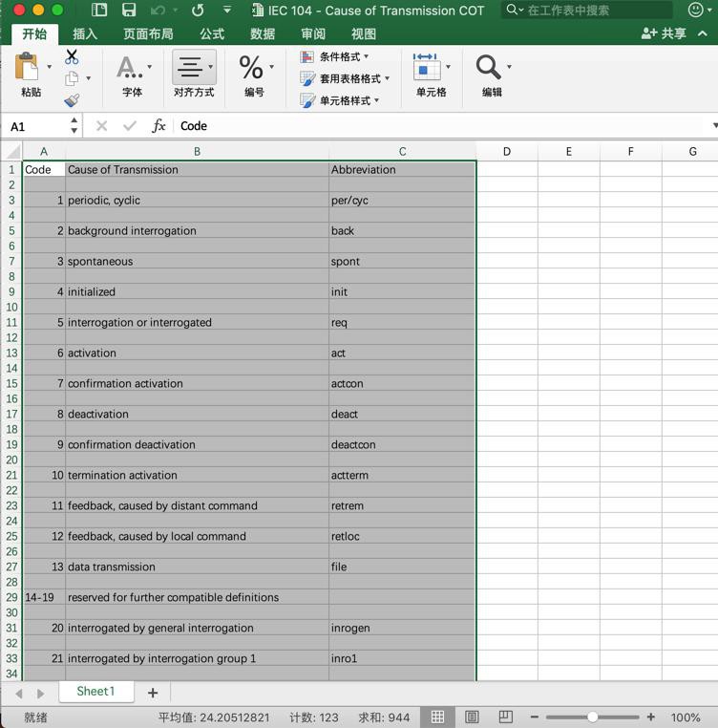This screenshot has width=718, height=728.
Task: Click zoom out minus button
Action: click(x=535, y=717)
